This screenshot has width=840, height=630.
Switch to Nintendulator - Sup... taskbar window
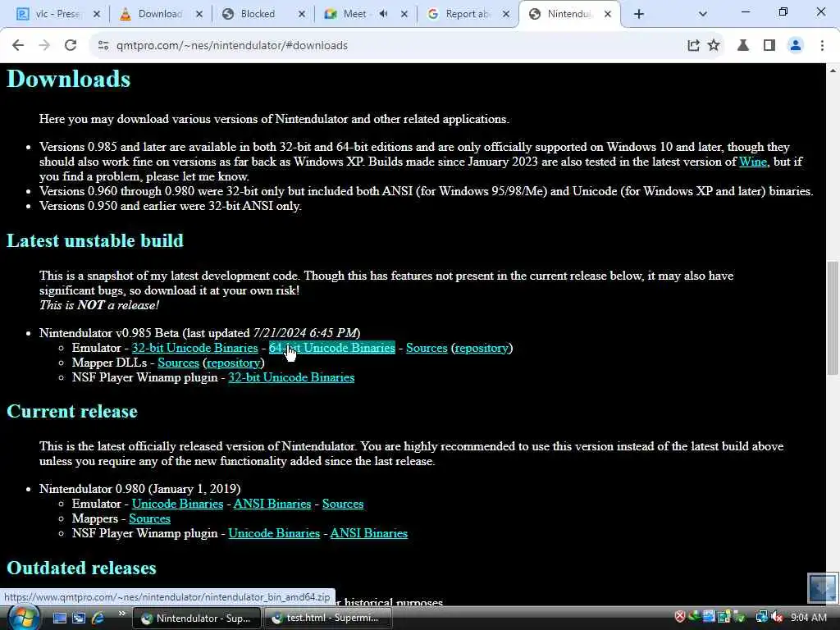196,618
